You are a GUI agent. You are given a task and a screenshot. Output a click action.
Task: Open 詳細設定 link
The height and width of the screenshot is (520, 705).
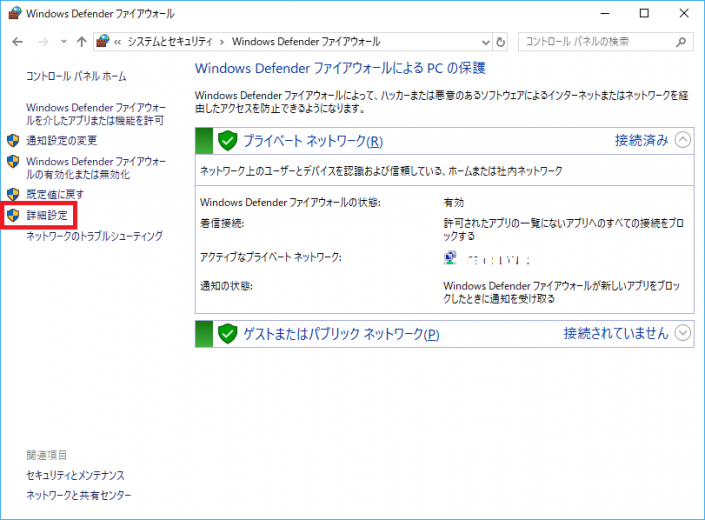click(47, 215)
